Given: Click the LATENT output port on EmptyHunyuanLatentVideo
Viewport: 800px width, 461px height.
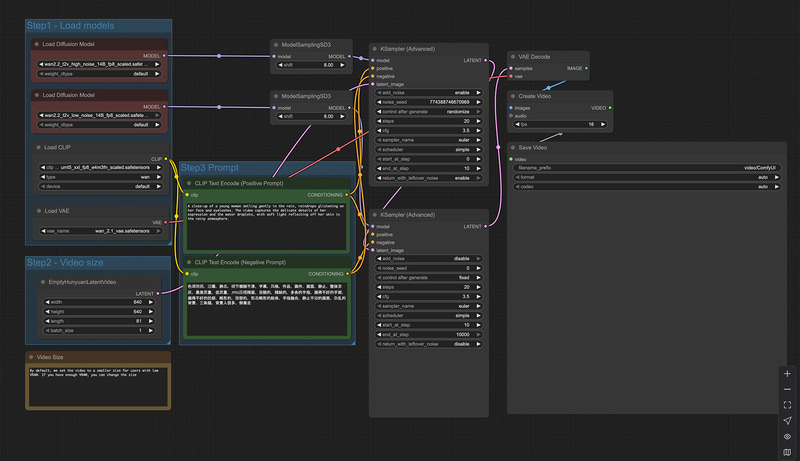Looking at the screenshot, I should tap(158, 293).
